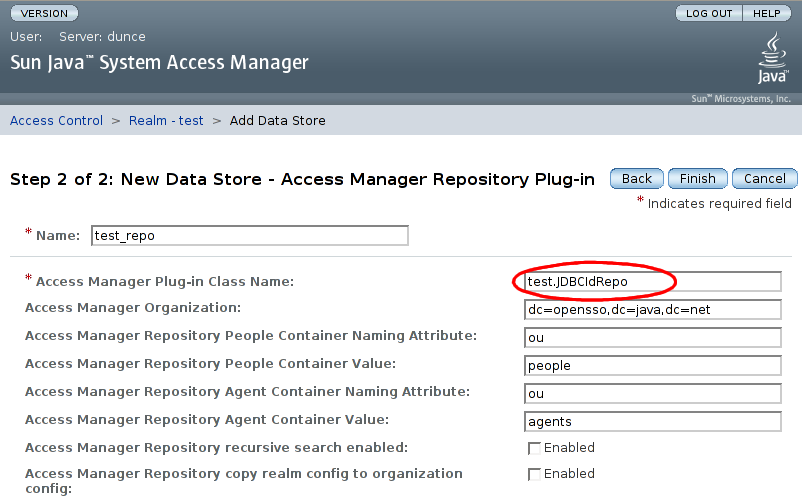Enable recursive search checkbox

[534, 448]
